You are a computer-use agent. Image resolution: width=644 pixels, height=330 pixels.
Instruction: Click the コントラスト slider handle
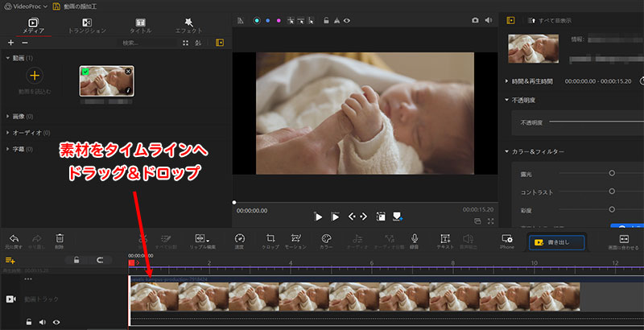pos(612,192)
